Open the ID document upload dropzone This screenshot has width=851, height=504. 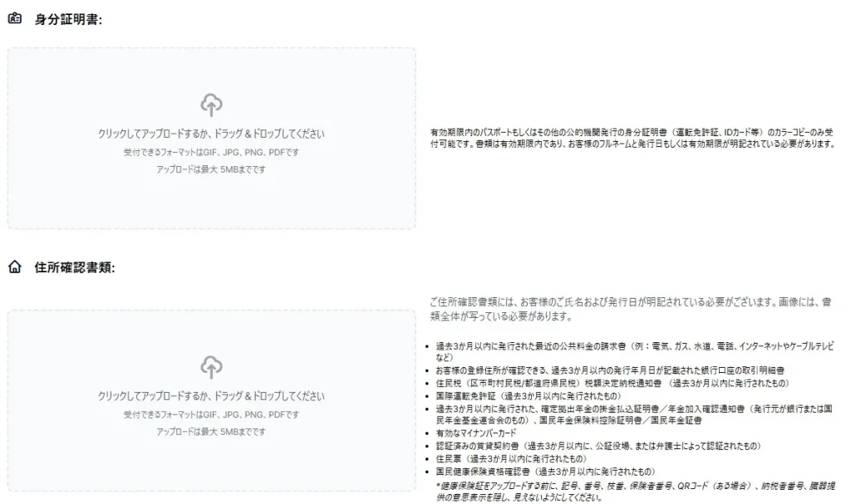(210, 139)
